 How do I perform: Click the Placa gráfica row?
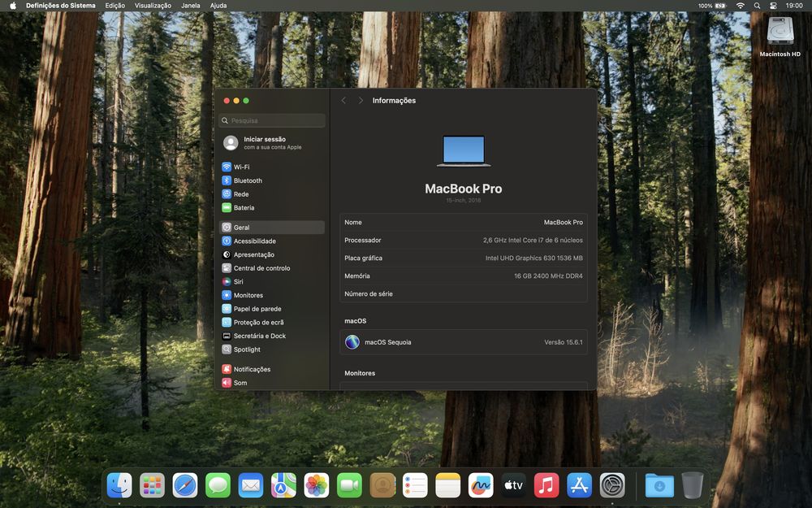tap(464, 258)
